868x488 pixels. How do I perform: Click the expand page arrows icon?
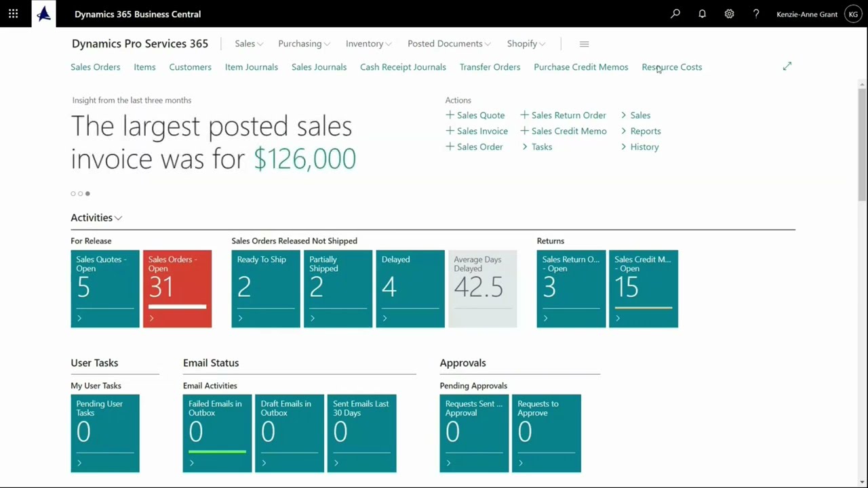click(x=787, y=66)
